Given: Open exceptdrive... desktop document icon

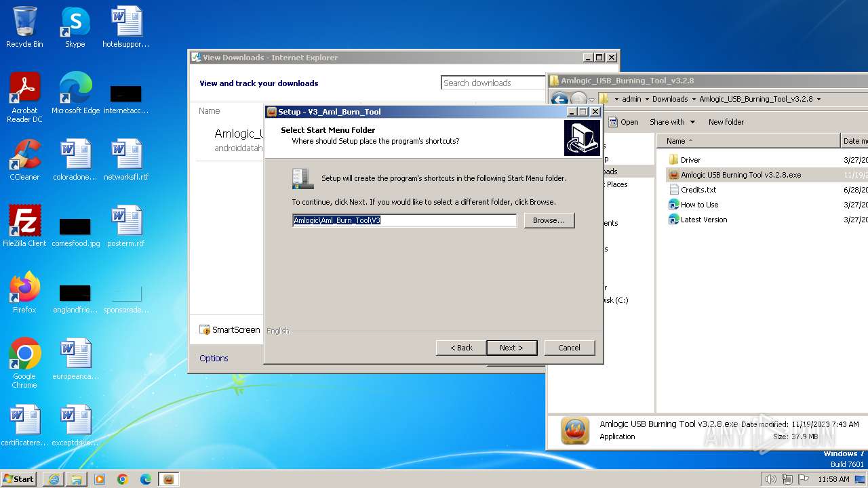Looking at the screenshot, I should [75, 426].
